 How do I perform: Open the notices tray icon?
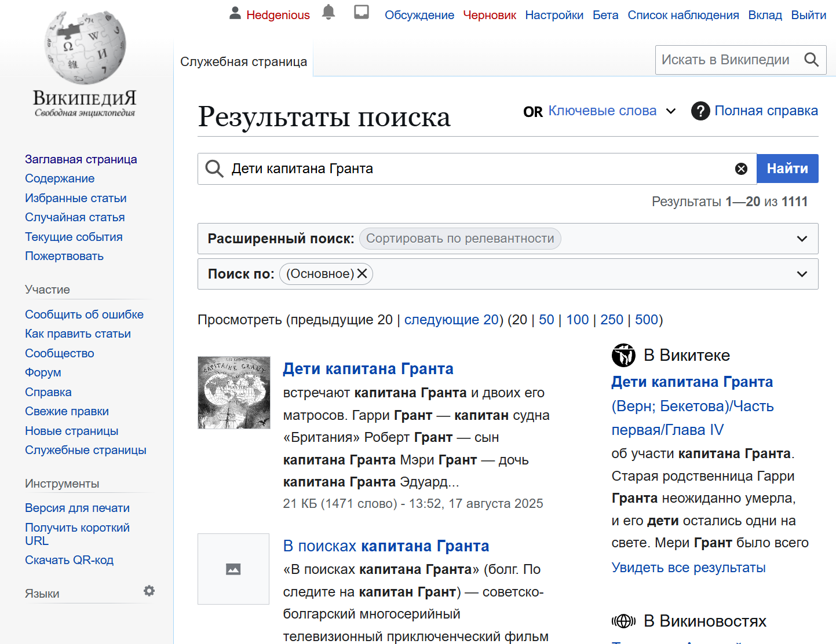pyautogui.click(x=362, y=12)
